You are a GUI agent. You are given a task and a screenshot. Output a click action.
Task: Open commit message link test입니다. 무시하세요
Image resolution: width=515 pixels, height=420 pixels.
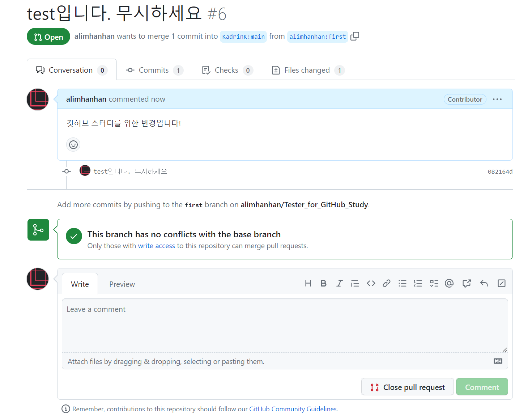(130, 171)
